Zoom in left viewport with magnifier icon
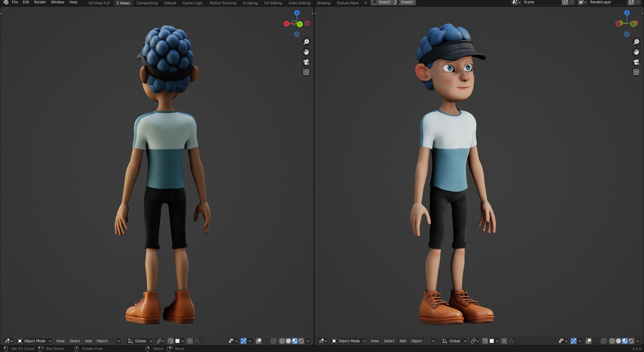Image resolution: width=644 pixels, height=352 pixels. click(x=306, y=42)
